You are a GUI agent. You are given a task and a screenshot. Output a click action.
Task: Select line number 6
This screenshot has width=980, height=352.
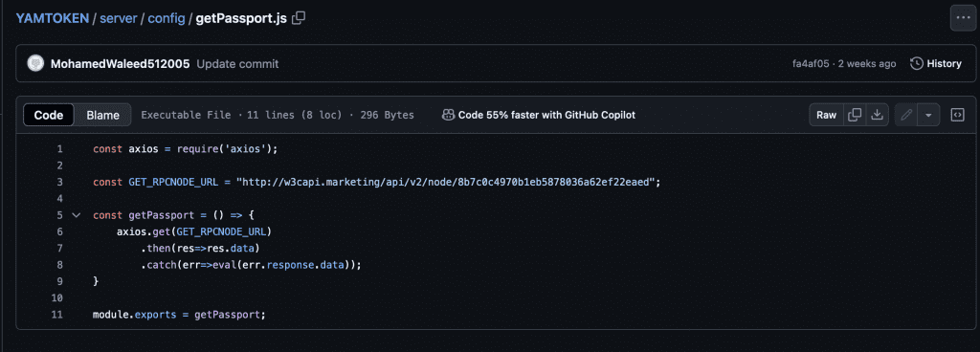pyautogui.click(x=60, y=231)
